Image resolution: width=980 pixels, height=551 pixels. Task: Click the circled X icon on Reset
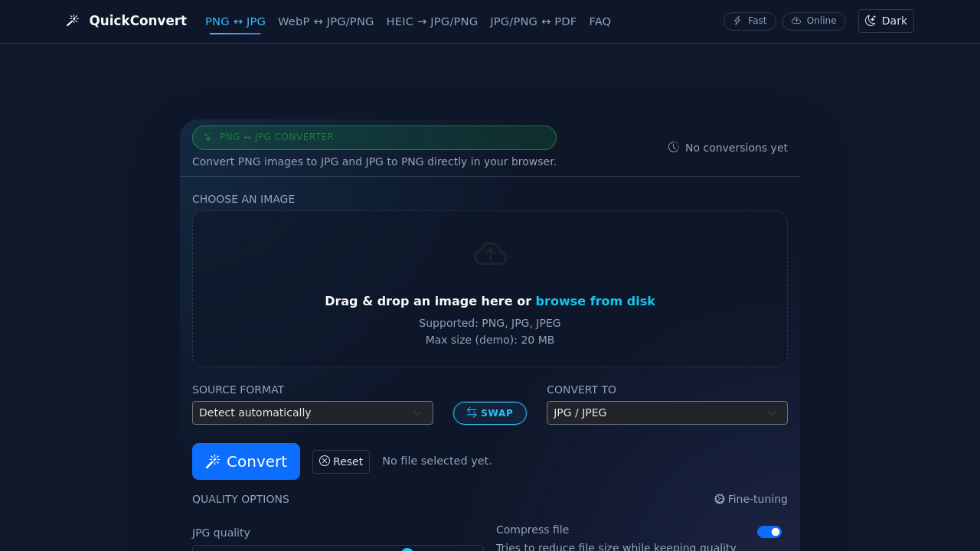pyautogui.click(x=325, y=461)
